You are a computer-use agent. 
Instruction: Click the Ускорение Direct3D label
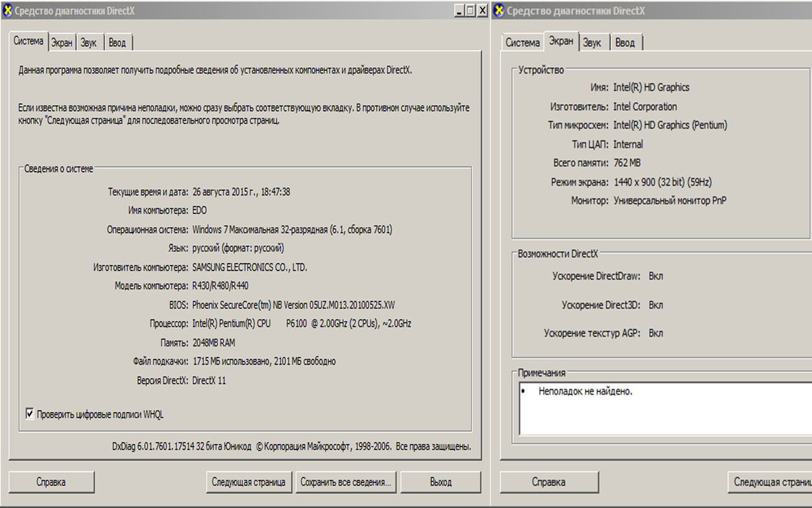click(601, 305)
